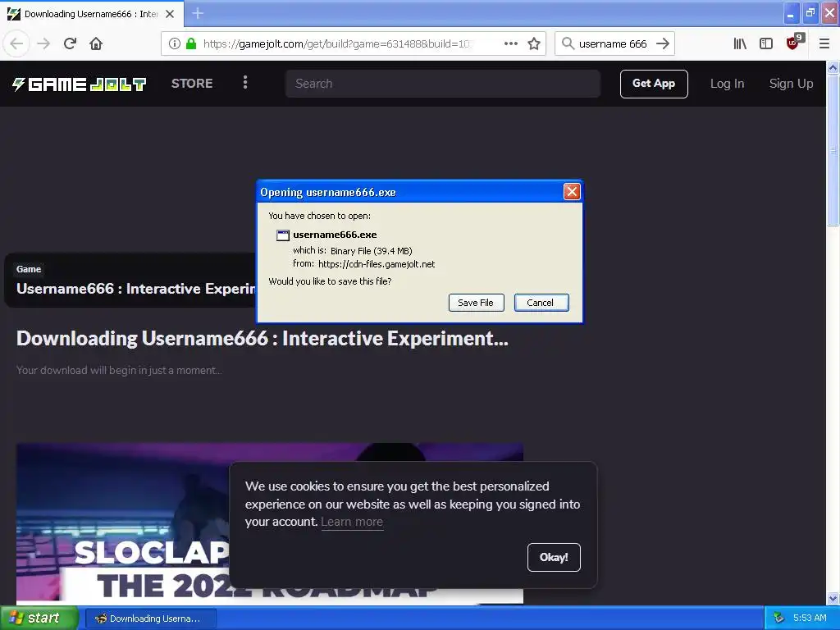Click the 'https://cdn-files.gamejolt.net' source text
The height and width of the screenshot is (630, 840).
tap(376, 264)
